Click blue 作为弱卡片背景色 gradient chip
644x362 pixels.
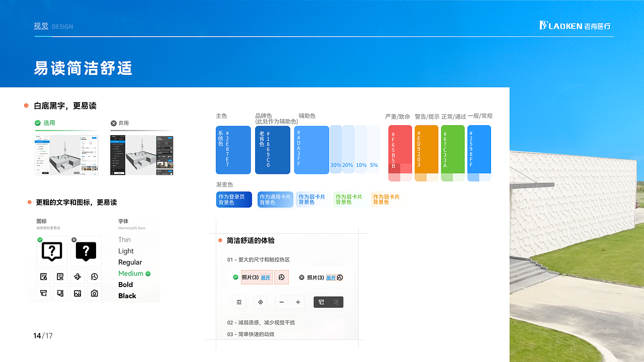point(313,200)
